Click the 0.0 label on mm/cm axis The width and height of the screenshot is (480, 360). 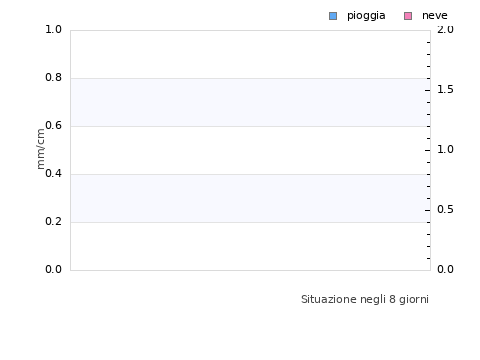pyautogui.click(x=53, y=270)
